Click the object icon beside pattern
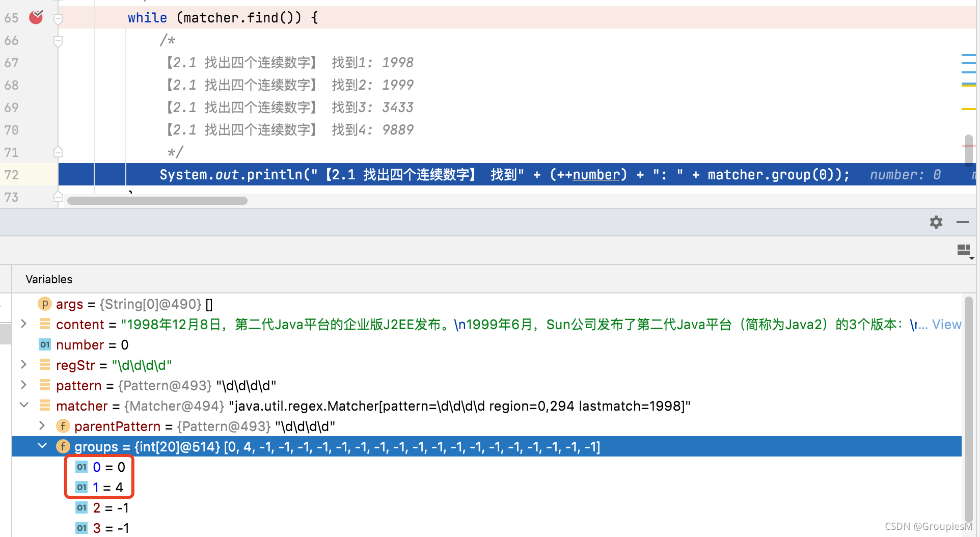The width and height of the screenshot is (980, 537). 45,385
